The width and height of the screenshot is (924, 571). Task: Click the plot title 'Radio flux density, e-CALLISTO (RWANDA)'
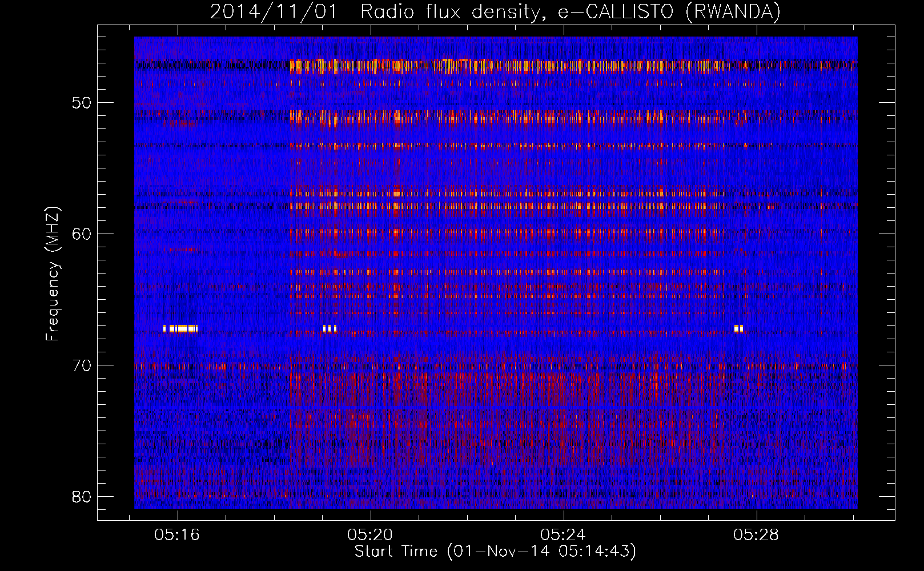(x=571, y=12)
